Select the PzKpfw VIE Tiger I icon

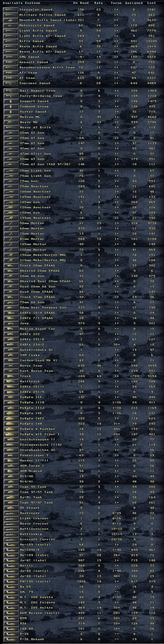[x=11, y=434]
